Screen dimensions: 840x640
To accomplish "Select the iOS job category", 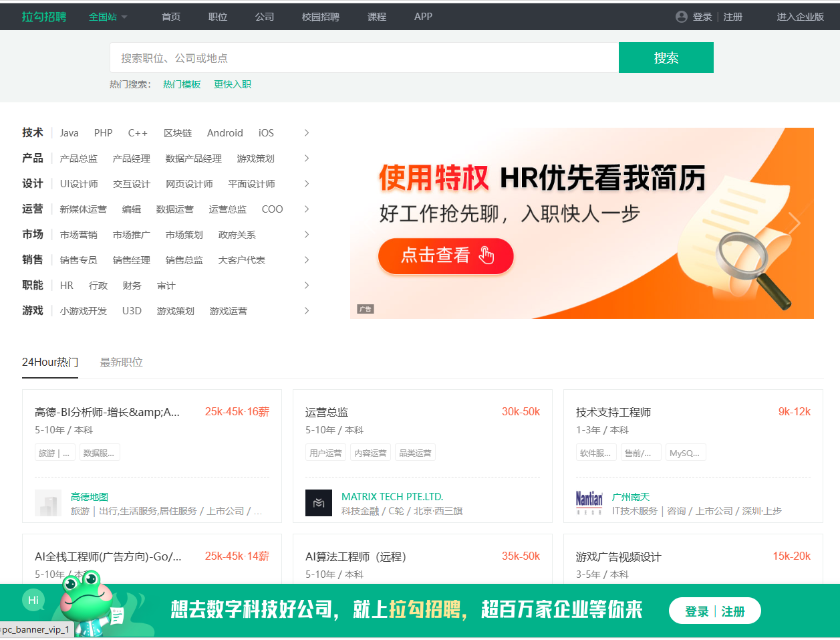I will click(266, 133).
